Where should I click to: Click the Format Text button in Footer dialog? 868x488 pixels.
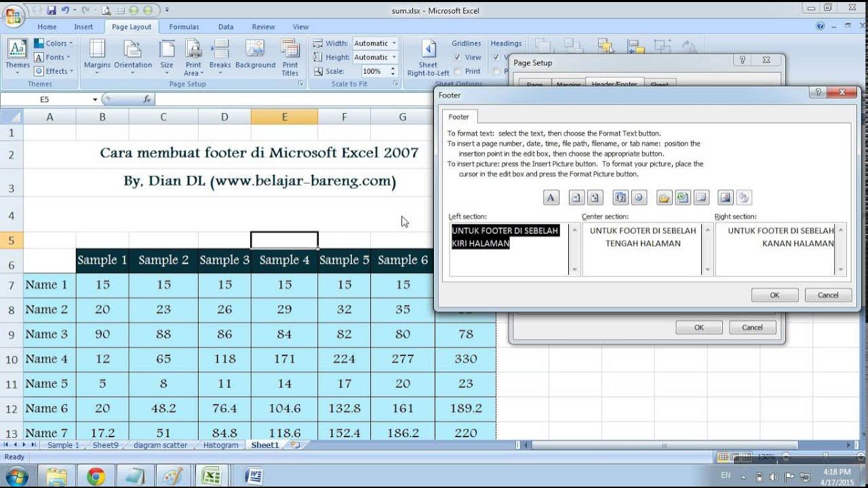tap(551, 198)
